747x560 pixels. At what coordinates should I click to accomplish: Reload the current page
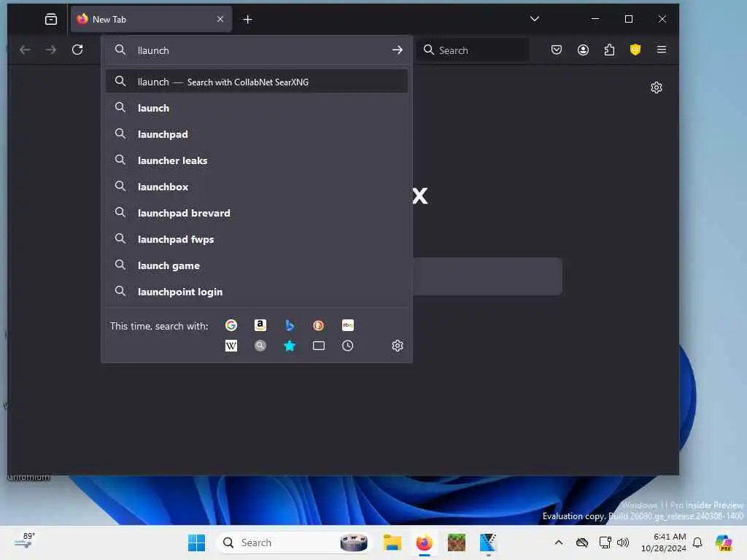[77, 50]
